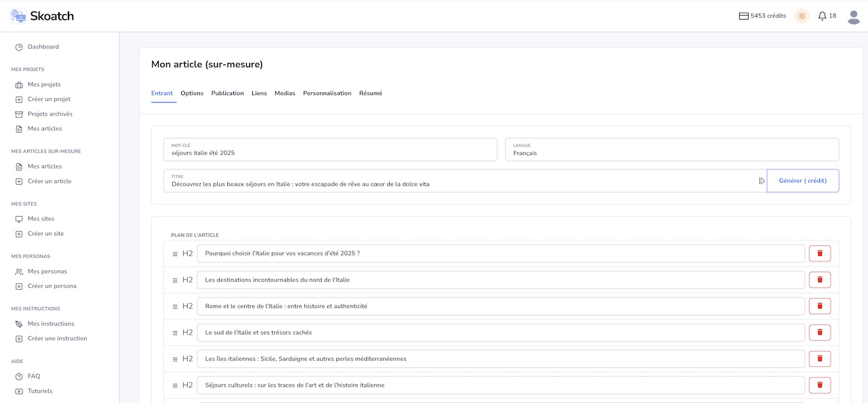Edit the 'Le sud de l'Italie' heading field
This screenshot has height=403, width=868.
[500, 333]
